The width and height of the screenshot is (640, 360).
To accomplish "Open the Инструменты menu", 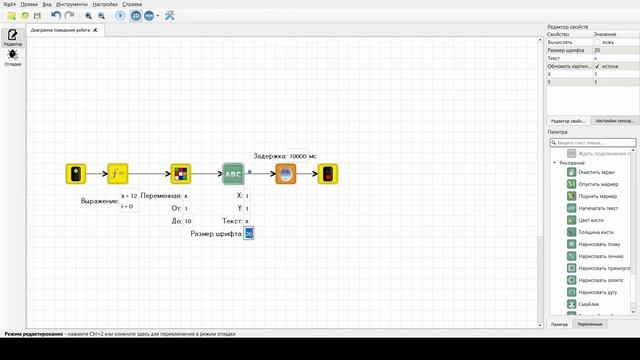I will [x=72, y=4].
